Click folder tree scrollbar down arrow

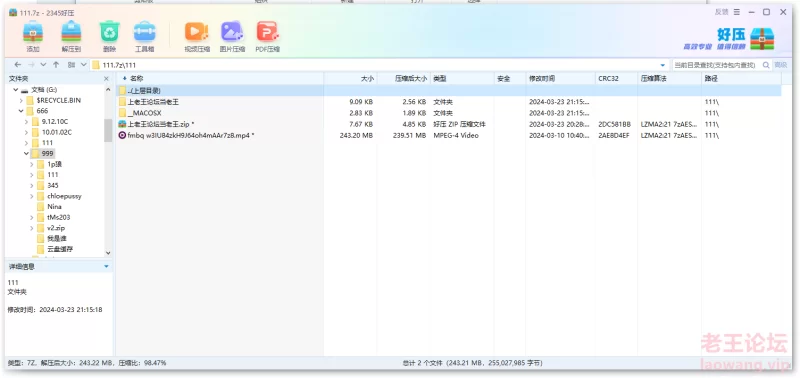tap(108, 253)
